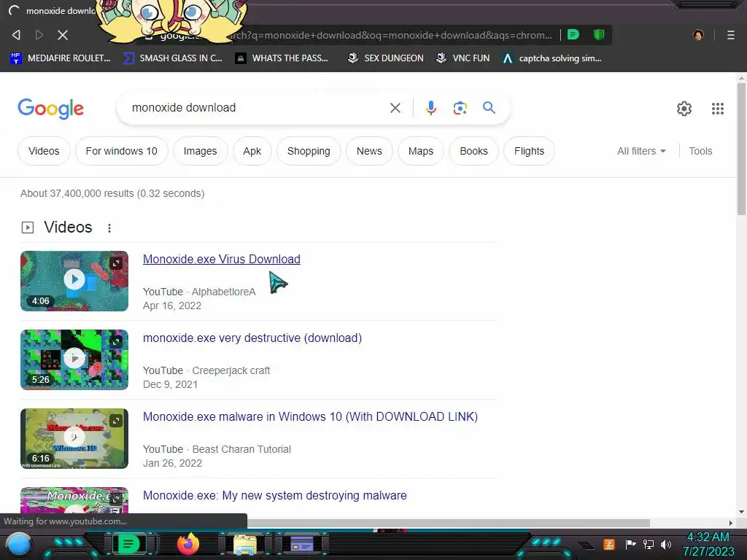The height and width of the screenshot is (560, 747).
Task: Submit search with magnifier icon
Action: tap(489, 108)
